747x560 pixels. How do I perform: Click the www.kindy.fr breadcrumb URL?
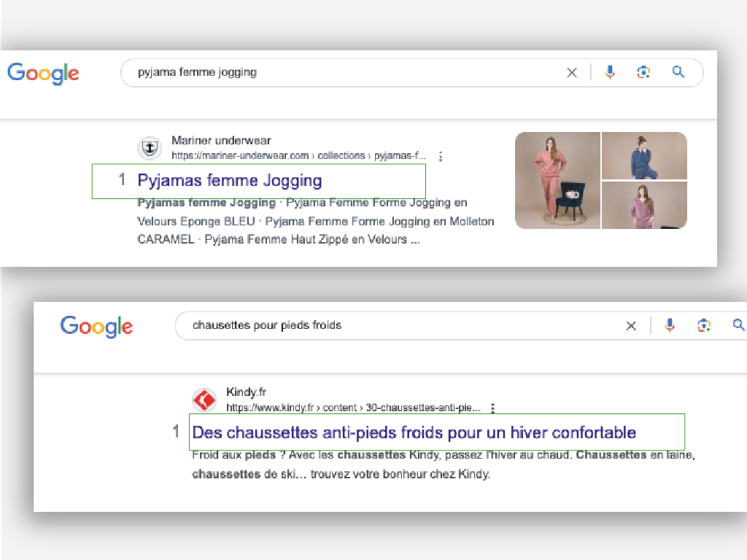pos(353,408)
